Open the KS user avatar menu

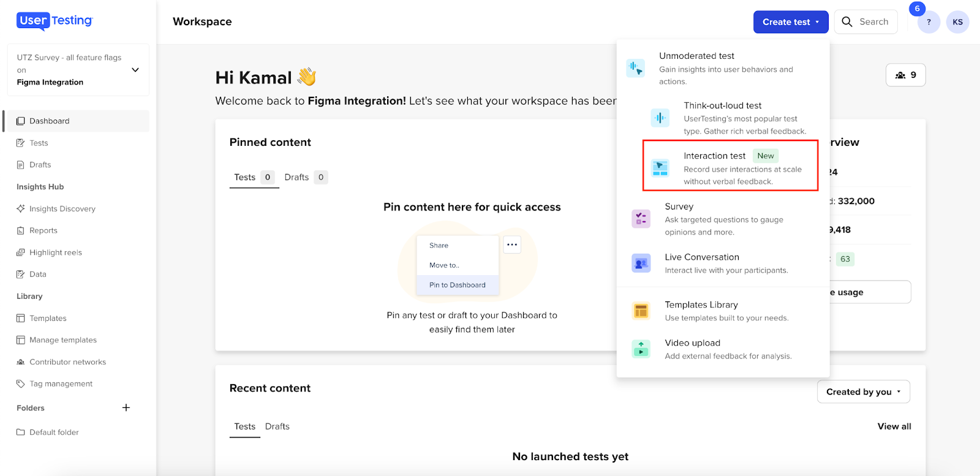point(957,22)
